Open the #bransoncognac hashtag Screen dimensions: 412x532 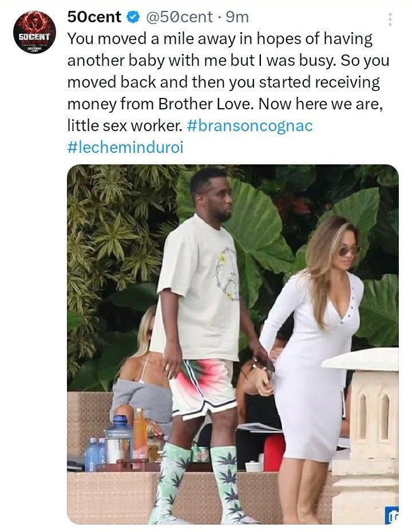(x=249, y=125)
